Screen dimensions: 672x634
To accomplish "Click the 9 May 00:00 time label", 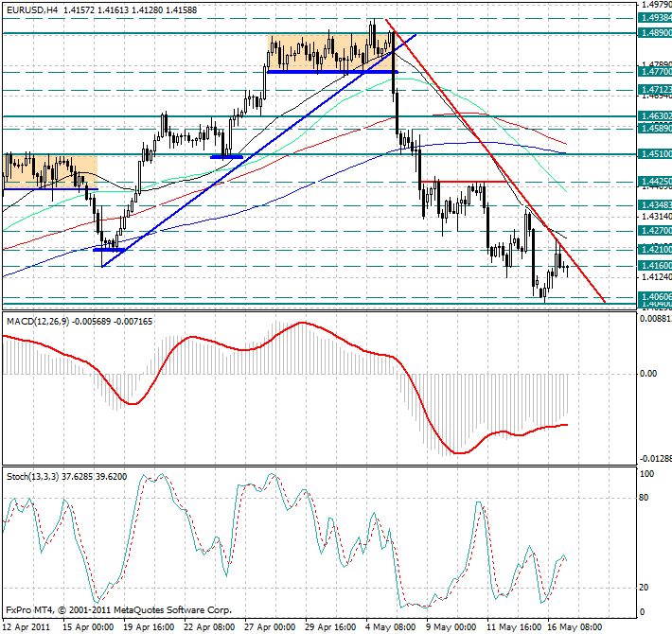I will tap(451, 627).
